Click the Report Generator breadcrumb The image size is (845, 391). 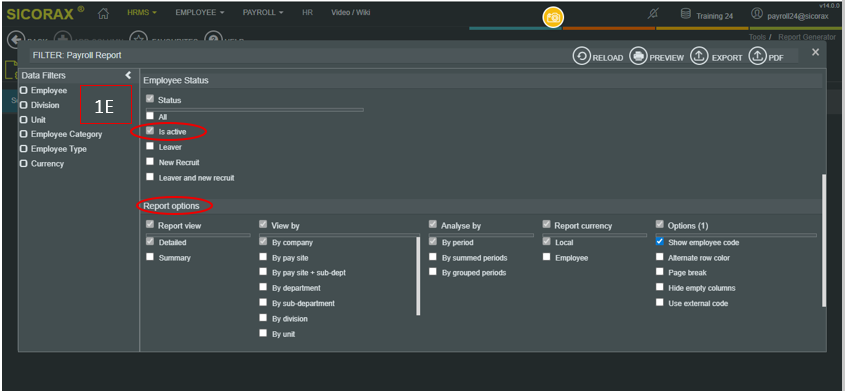pyautogui.click(x=807, y=37)
